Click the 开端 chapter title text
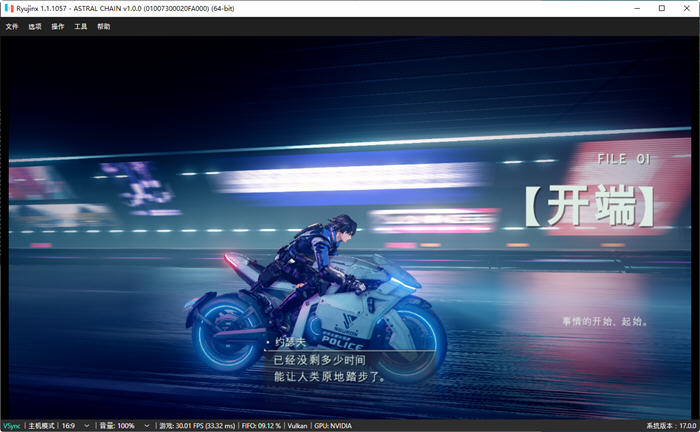This screenshot has width=700, height=432. pyautogui.click(x=590, y=206)
